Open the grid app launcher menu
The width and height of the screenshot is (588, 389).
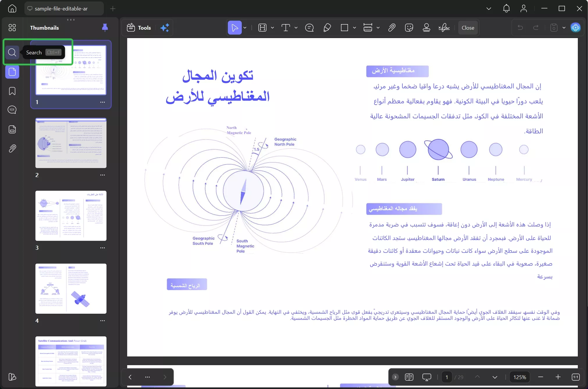(x=12, y=28)
